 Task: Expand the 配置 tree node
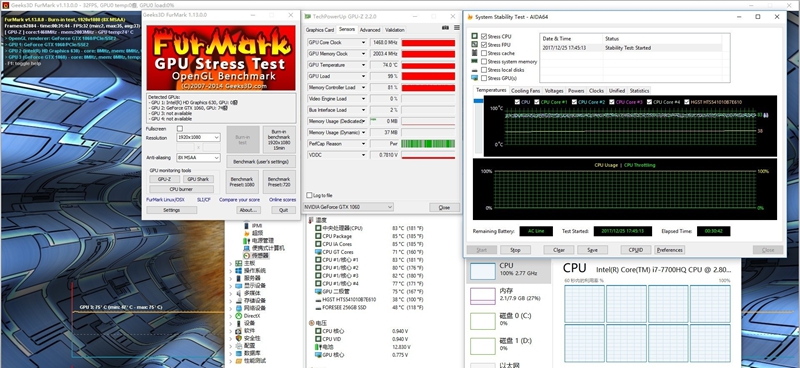click(231, 346)
